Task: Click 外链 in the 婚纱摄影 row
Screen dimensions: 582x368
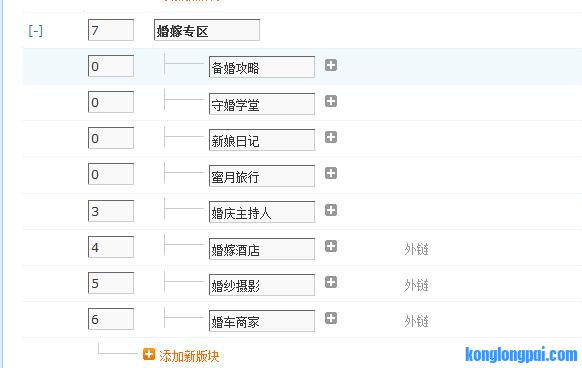Action: click(x=416, y=285)
